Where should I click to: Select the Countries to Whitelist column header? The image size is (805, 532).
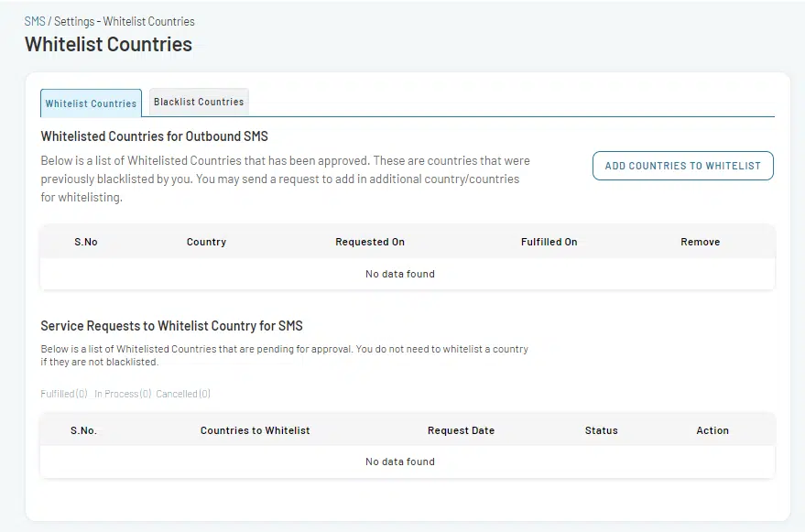(x=256, y=430)
